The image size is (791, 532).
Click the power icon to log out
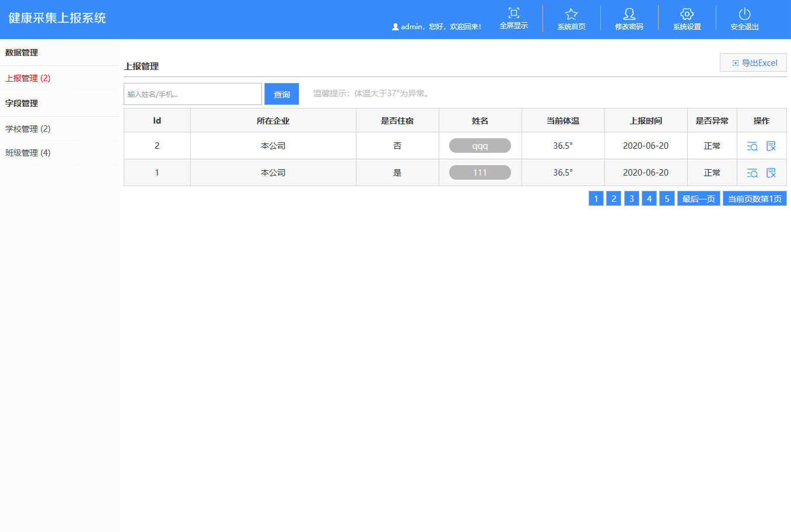point(744,14)
